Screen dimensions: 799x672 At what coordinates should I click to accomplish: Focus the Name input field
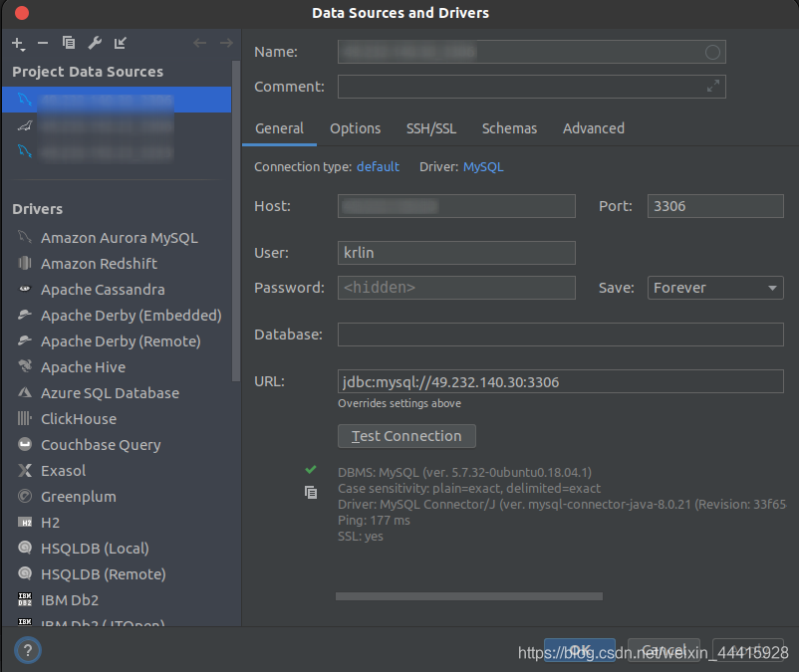pyautogui.click(x=531, y=52)
